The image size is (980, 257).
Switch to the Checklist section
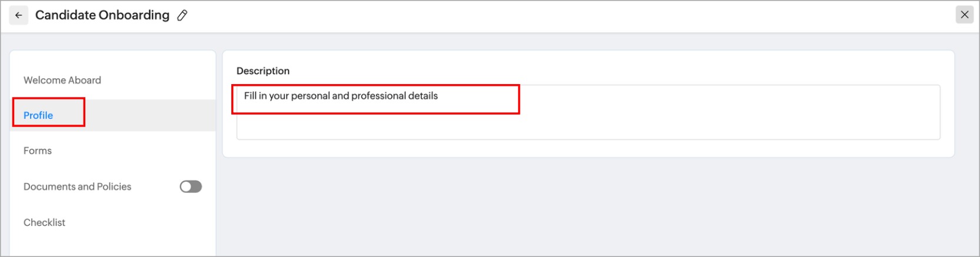tap(44, 222)
